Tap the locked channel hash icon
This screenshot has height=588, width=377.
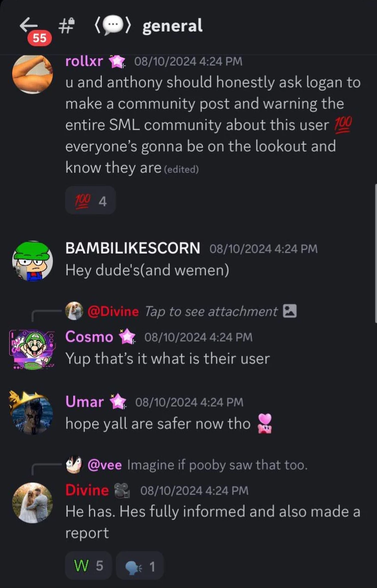click(66, 26)
